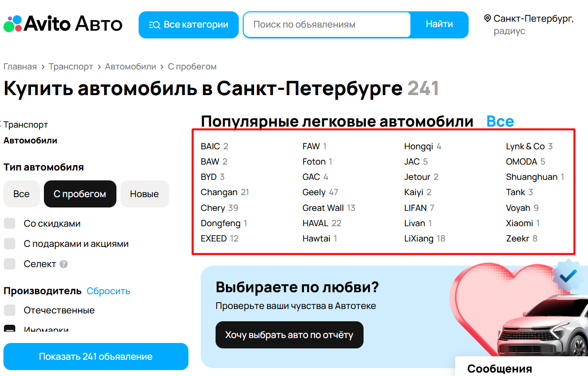Open the Санкт-Петербург, радиус location selector
The height and width of the screenshot is (376, 588).
click(x=529, y=25)
